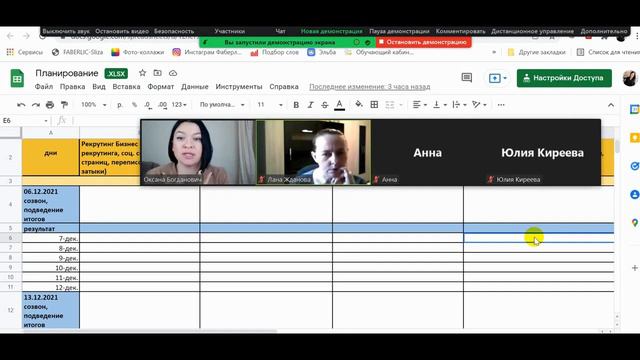
Task: Open the 123 number format dropdown
Action: coord(179,105)
